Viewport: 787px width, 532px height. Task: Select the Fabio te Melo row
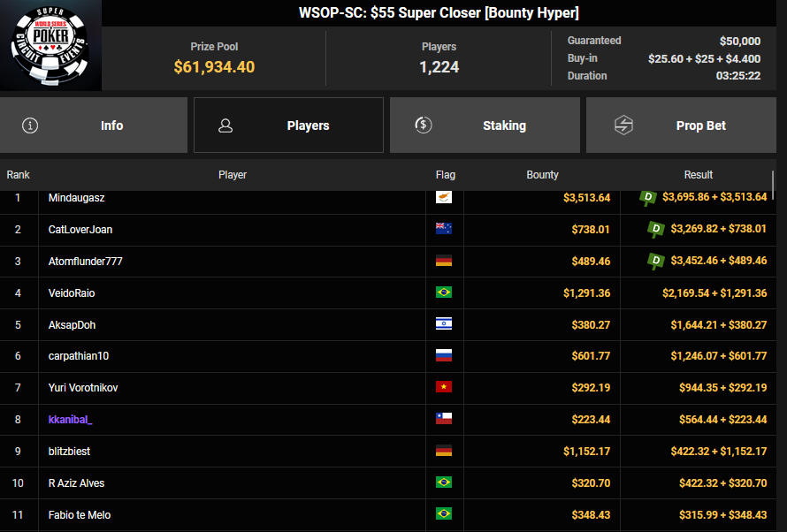[x=80, y=515]
